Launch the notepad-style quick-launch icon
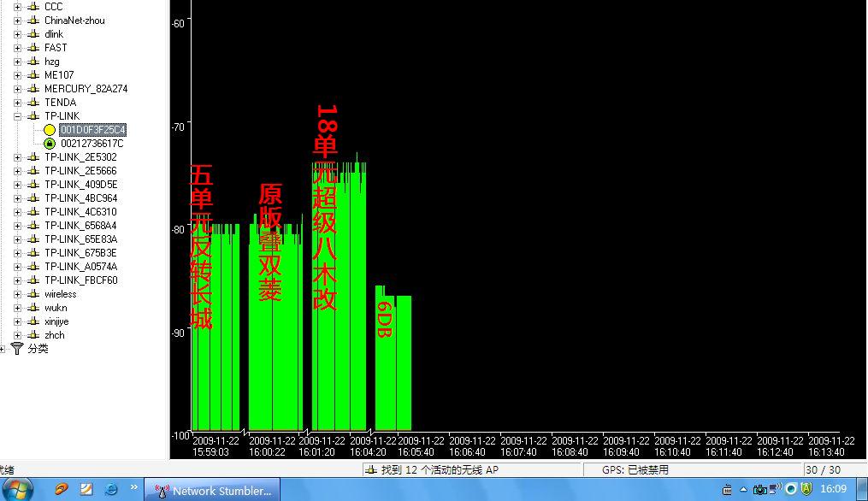The height and width of the screenshot is (501, 868). 86,489
